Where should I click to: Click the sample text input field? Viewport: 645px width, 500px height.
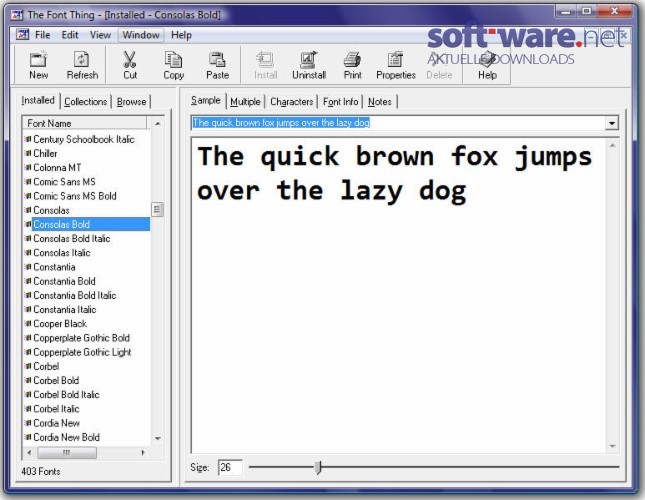(398, 123)
